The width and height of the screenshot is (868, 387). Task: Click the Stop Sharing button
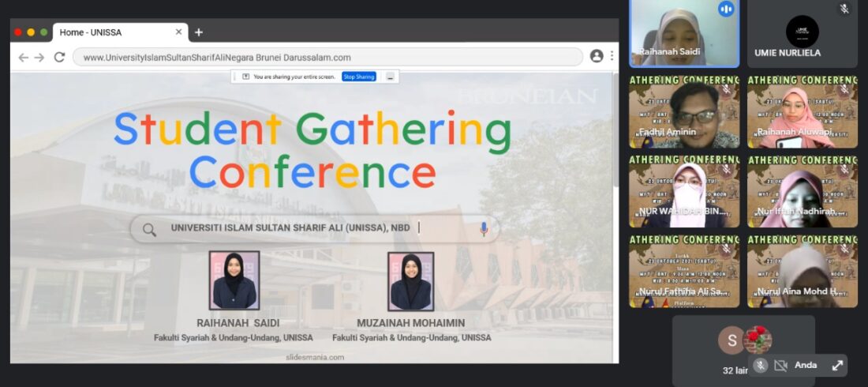[358, 77]
